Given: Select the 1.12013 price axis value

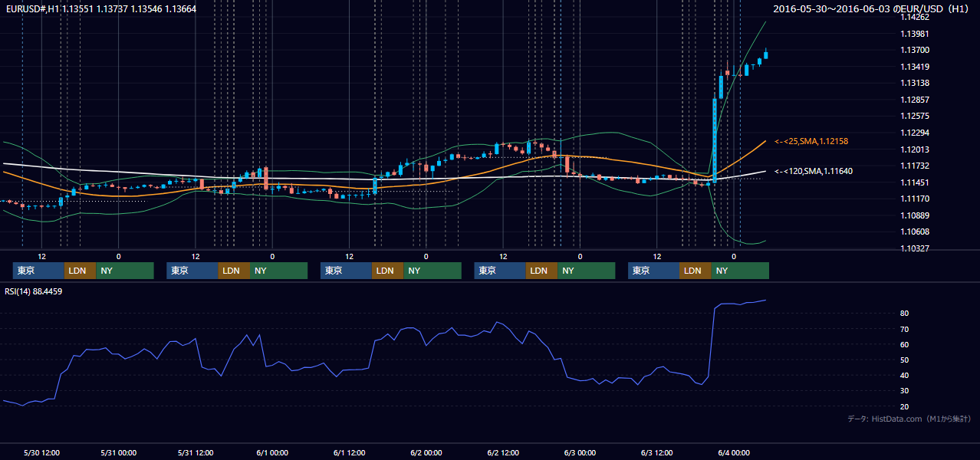Looking at the screenshot, I should [915, 149].
